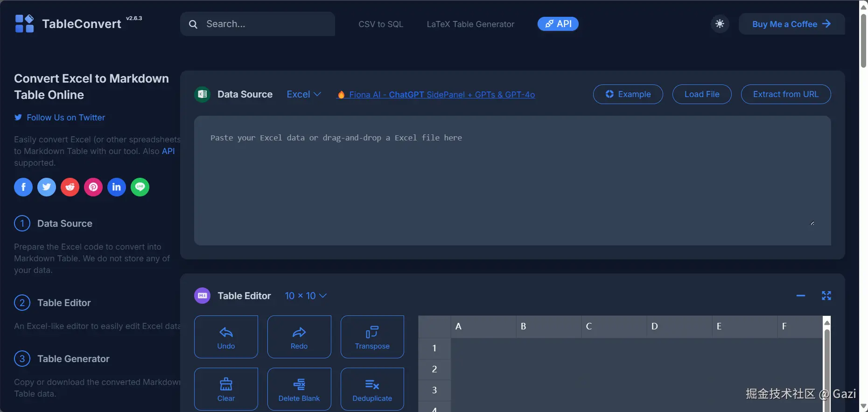Share on Reddit icon

(x=70, y=187)
